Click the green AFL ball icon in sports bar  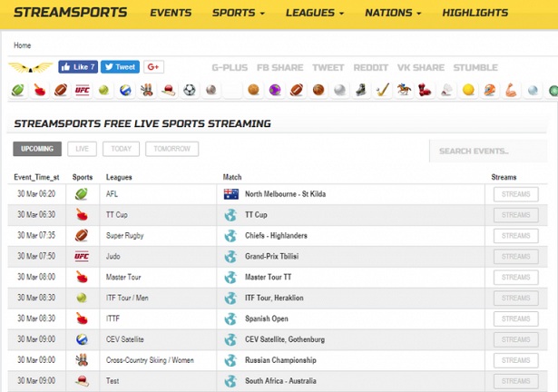18,90
